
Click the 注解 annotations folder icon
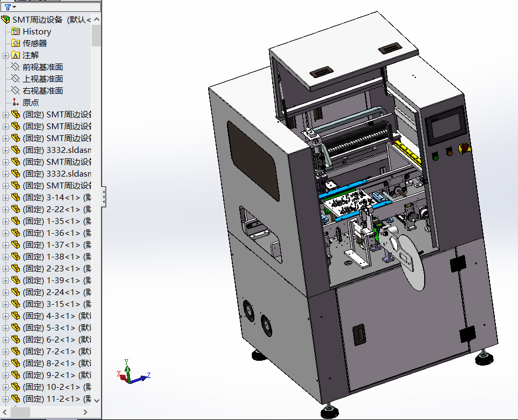(x=16, y=55)
